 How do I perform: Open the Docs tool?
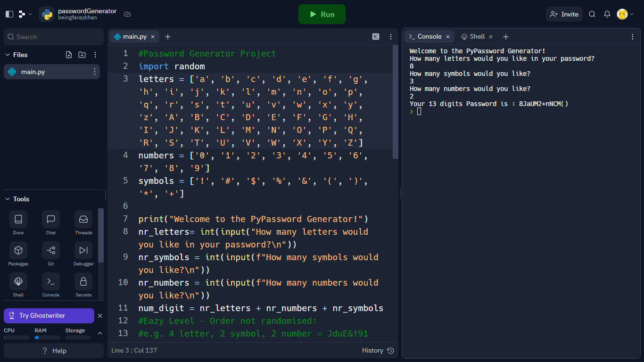pyautogui.click(x=18, y=223)
